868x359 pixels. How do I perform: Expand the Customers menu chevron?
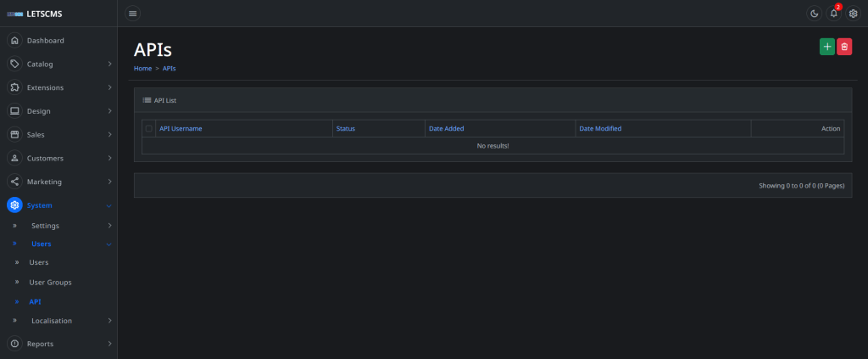tap(109, 159)
